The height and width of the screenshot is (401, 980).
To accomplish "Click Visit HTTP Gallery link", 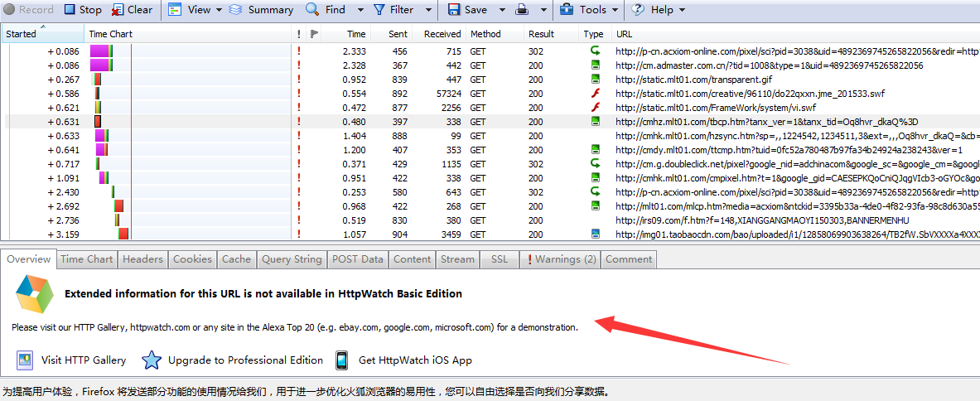I will [x=84, y=360].
